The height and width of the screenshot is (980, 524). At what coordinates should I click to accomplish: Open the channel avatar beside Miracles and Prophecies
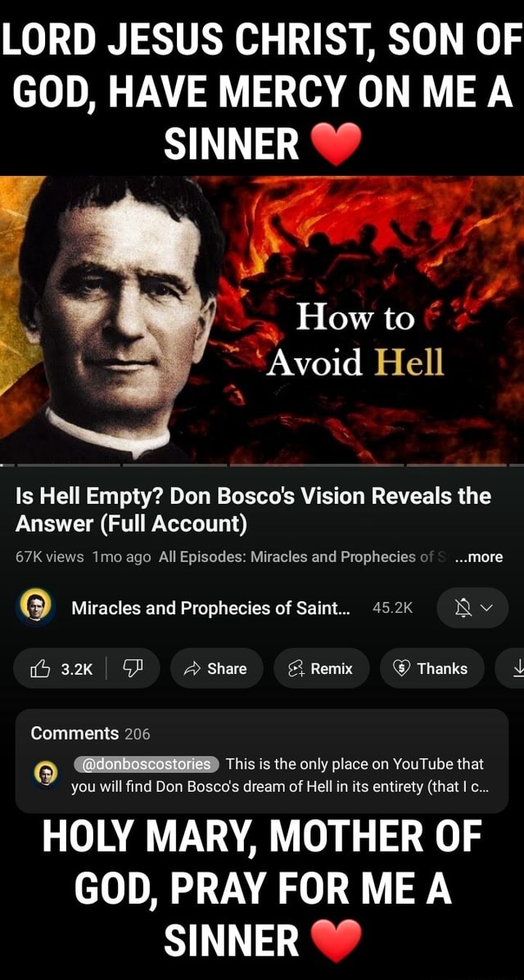(x=36, y=608)
